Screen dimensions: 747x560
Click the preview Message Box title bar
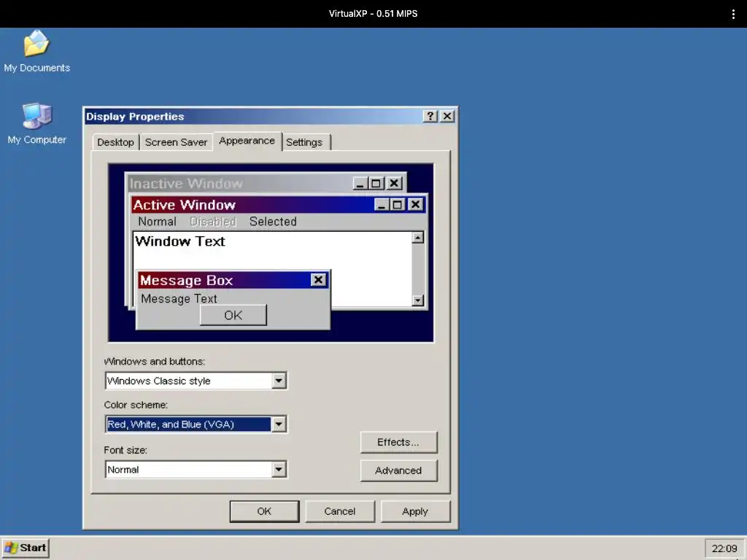tap(233, 280)
